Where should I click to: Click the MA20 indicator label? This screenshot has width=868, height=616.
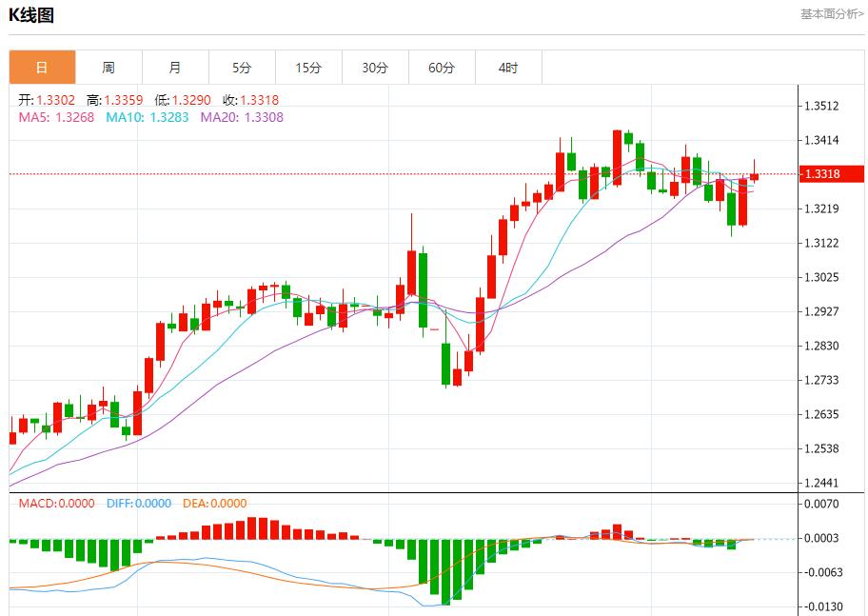tap(242, 117)
